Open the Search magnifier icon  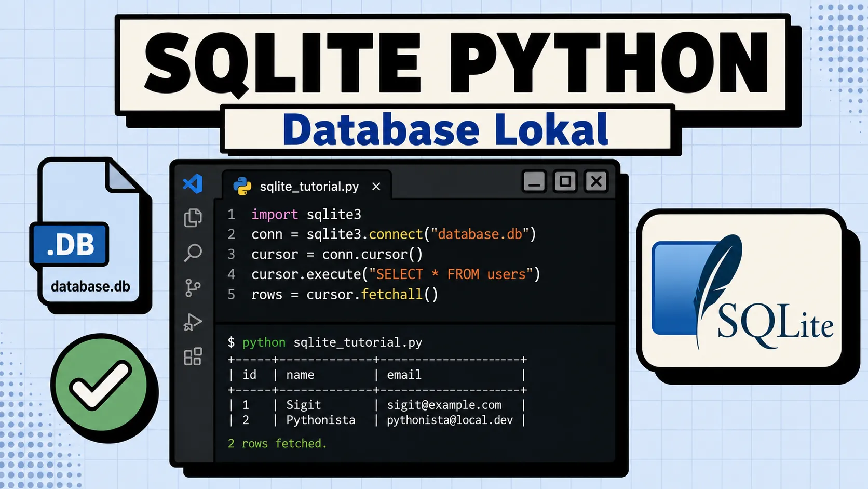[193, 253]
